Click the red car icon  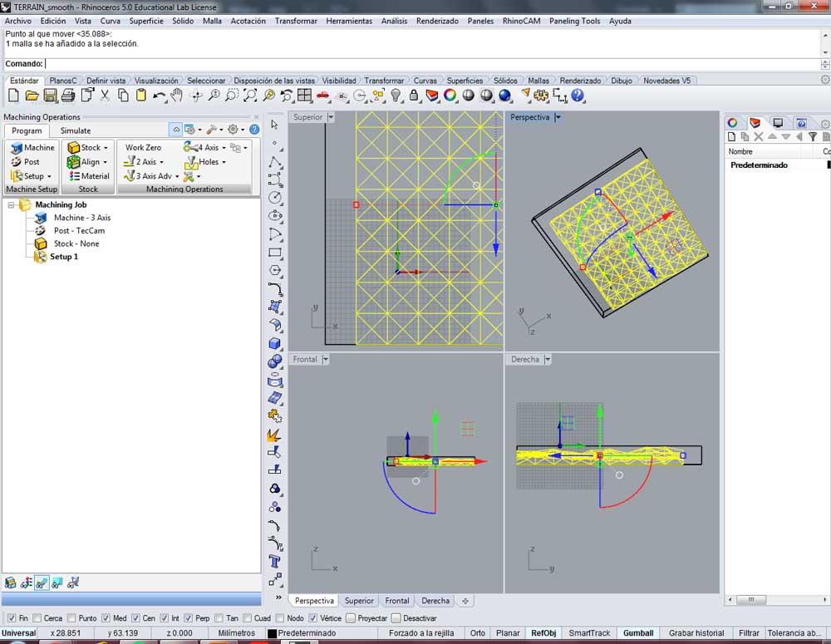(322, 96)
